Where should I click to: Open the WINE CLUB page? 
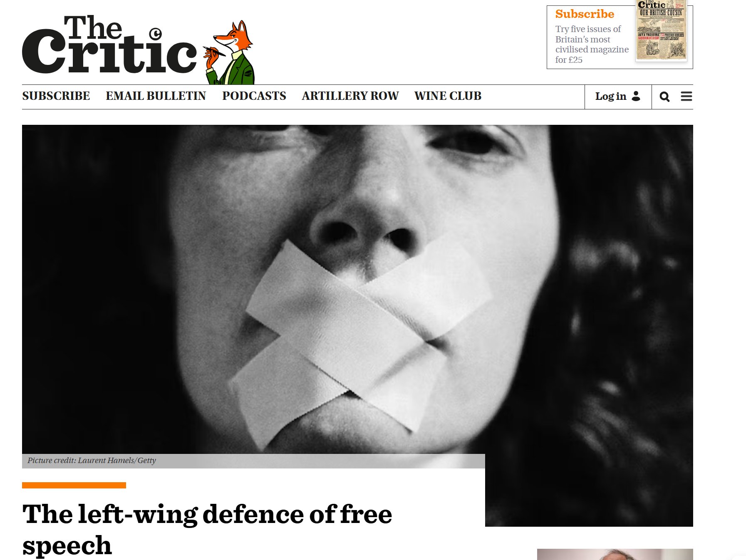[x=448, y=96]
